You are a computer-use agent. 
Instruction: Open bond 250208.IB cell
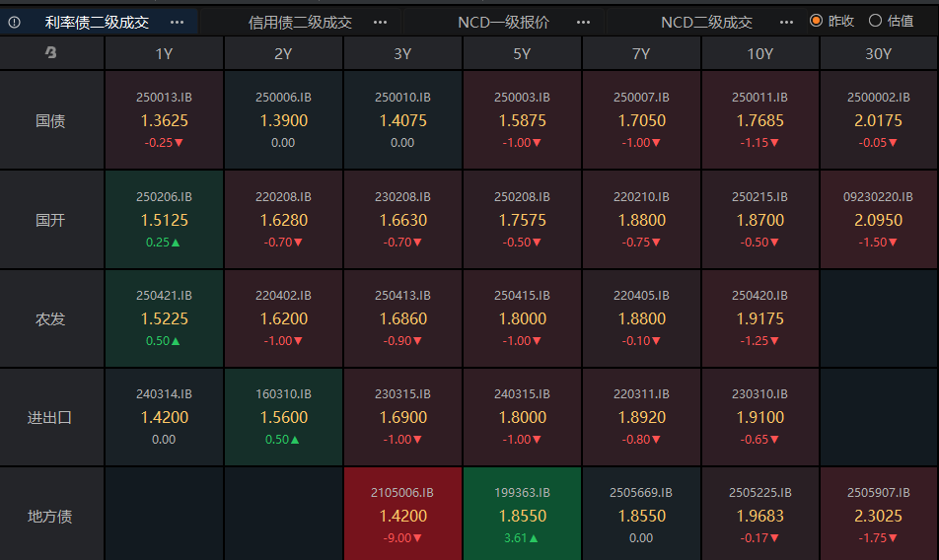click(522, 219)
